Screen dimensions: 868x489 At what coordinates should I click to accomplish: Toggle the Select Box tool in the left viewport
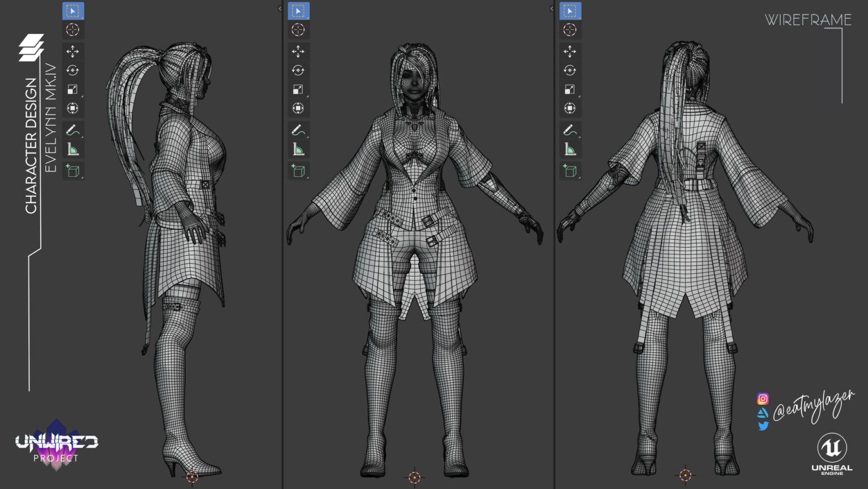click(x=72, y=10)
